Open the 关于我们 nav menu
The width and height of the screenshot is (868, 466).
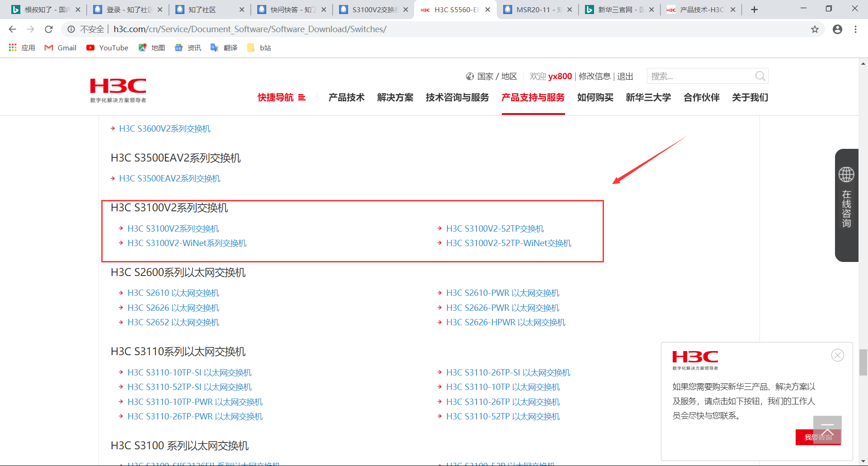coord(750,97)
